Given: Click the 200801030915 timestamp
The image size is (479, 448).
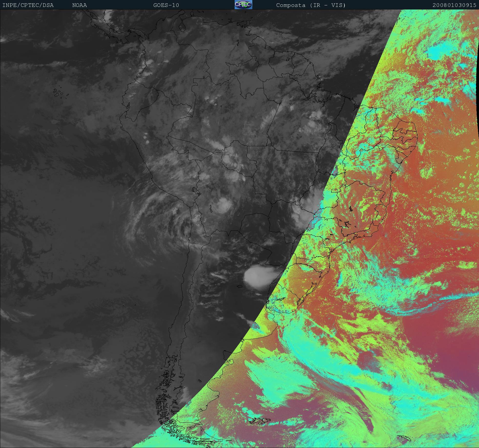Looking at the screenshot, I should point(454,5).
